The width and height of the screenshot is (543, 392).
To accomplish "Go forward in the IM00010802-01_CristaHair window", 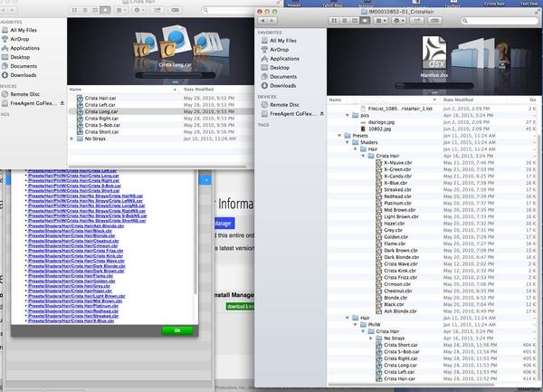I will pyautogui.click(x=271, y=21).
